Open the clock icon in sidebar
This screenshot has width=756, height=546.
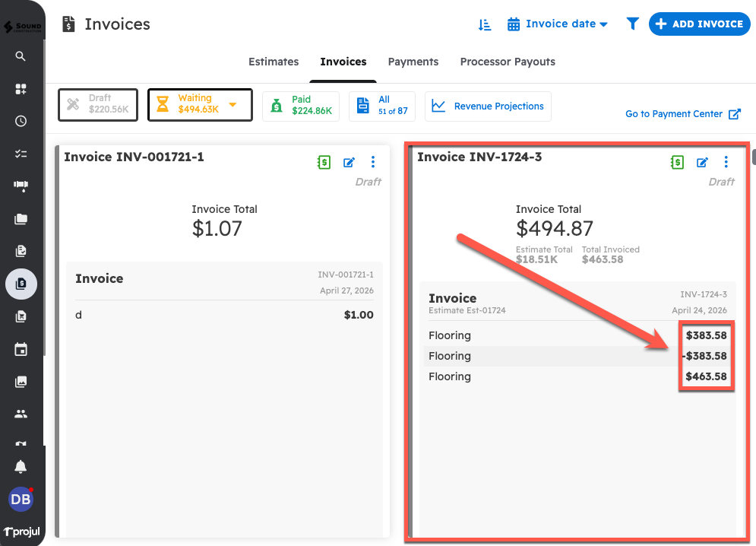coord(21,121)
